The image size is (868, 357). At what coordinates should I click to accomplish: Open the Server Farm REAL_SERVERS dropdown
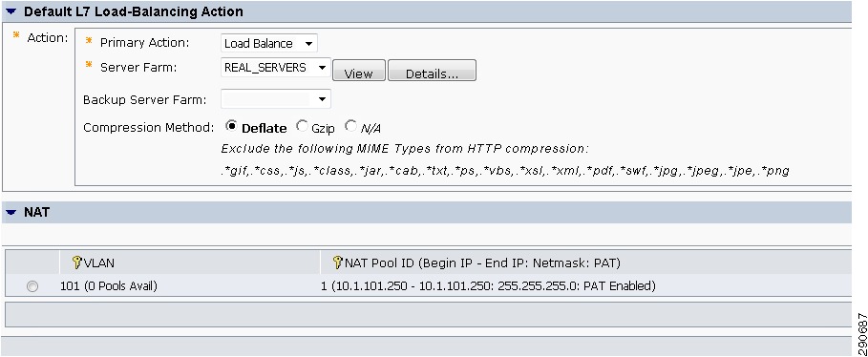(x=276, y=68)
